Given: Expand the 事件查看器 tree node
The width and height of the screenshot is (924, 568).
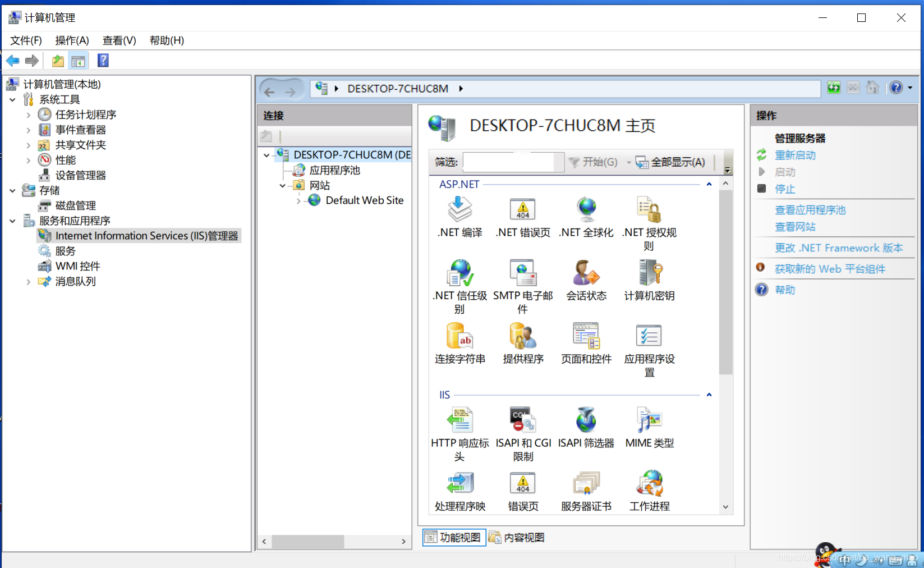Looking at the screenshot, I should 28,130.
